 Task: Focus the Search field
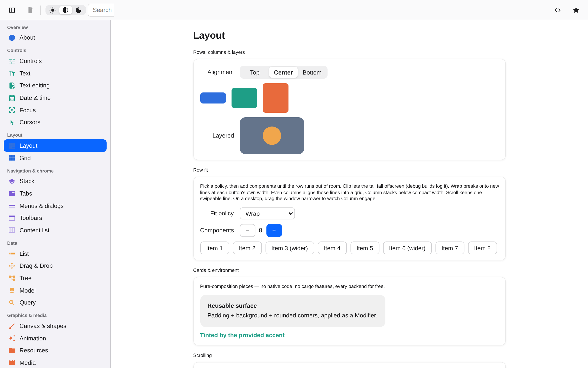101,10
